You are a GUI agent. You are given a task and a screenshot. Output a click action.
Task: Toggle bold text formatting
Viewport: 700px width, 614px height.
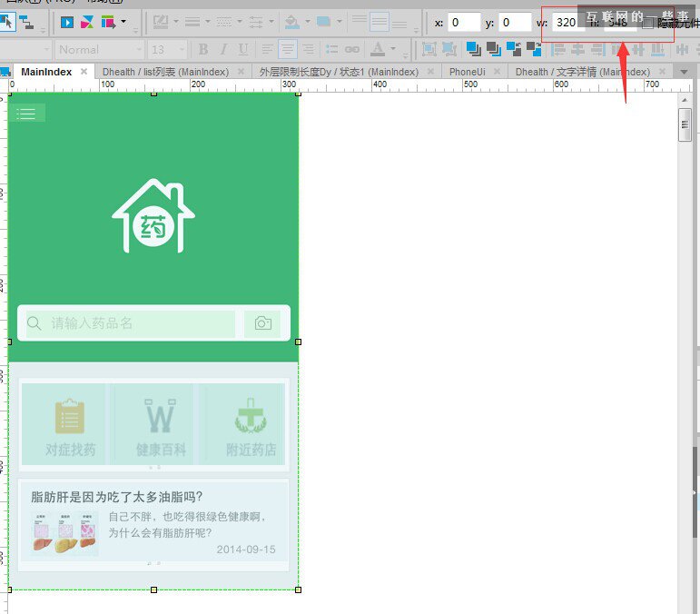pos(203,49)
